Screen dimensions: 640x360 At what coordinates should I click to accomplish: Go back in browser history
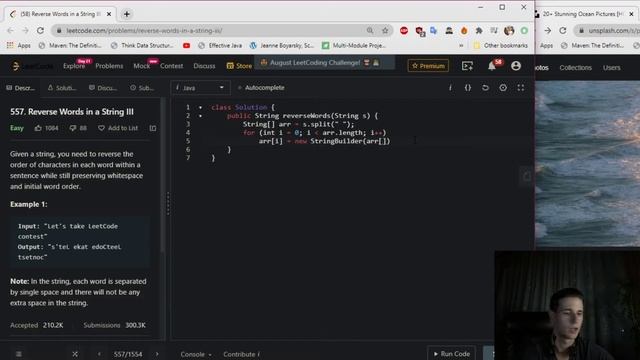[x=11, y=31]
